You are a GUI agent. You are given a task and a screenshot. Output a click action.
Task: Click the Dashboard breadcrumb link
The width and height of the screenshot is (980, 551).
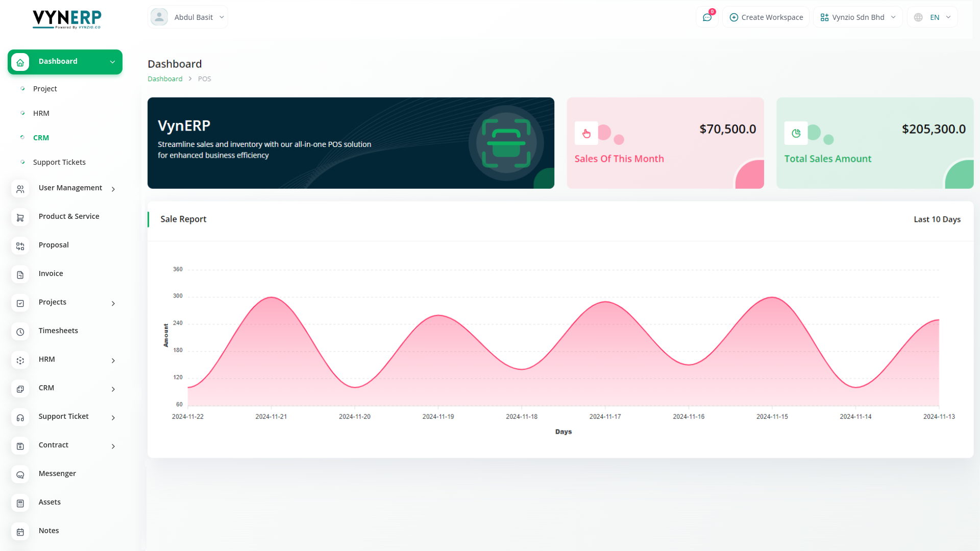click(165, 79)
